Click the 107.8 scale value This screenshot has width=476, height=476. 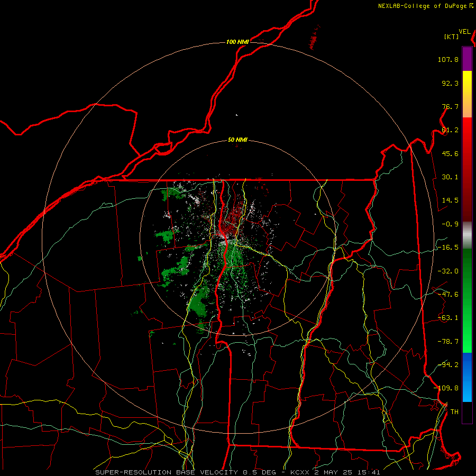tap(448, 59)
